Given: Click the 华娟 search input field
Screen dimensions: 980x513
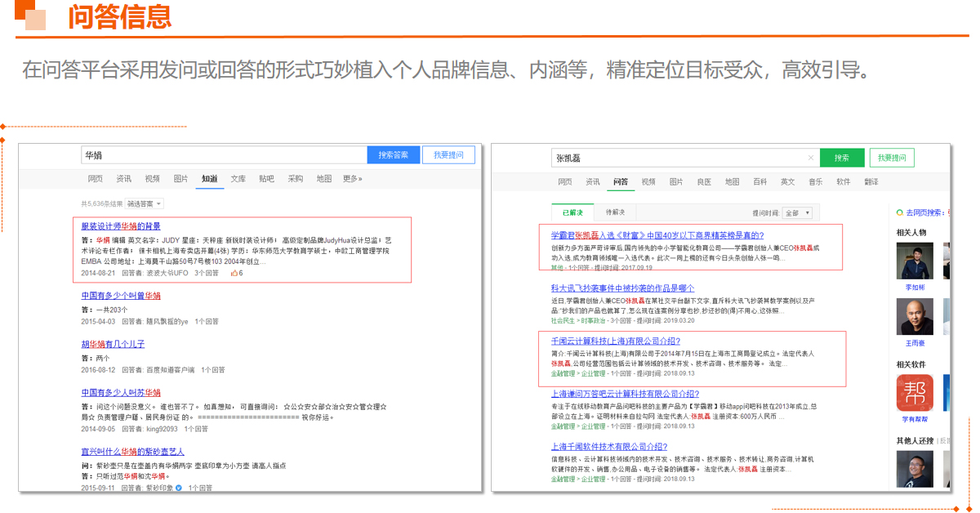Looking at the screenshot, I should click(x=224, y=154).
